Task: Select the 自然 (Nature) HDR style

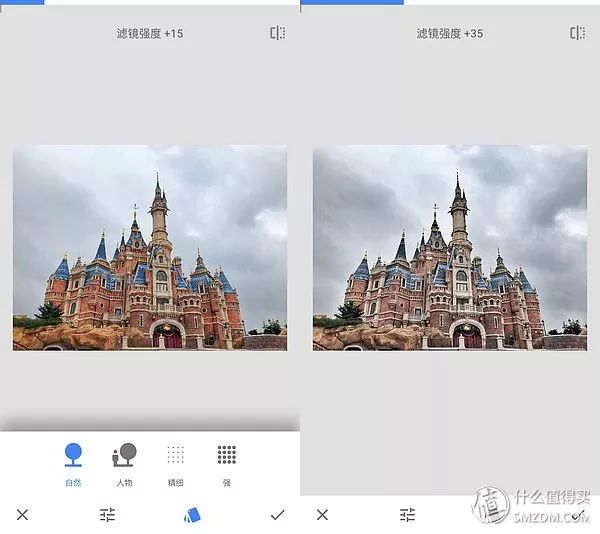Action: pos(73,464)
